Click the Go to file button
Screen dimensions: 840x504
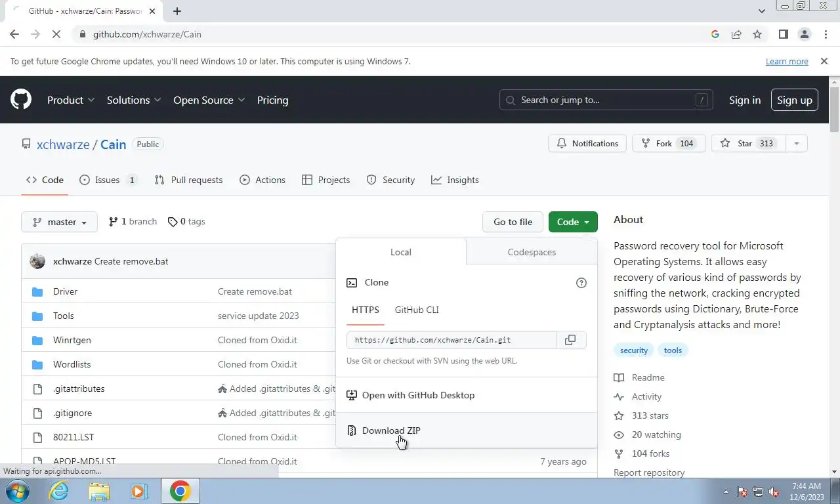513,222
